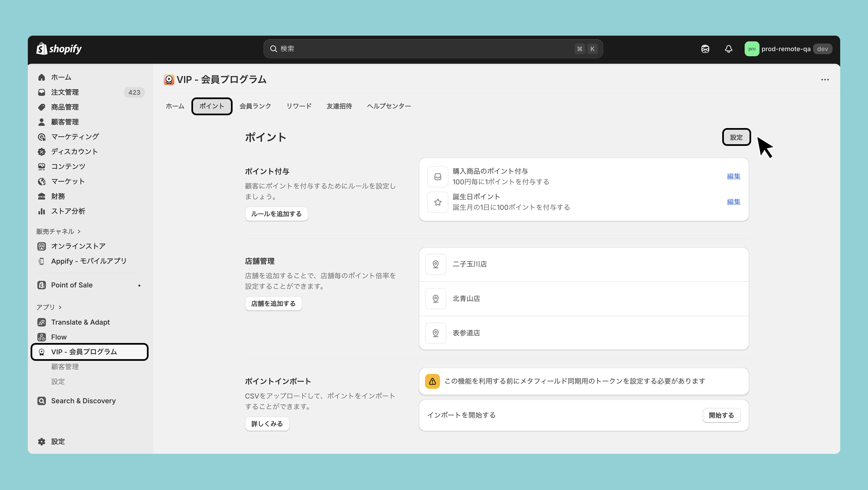
Task: Open the Sidekick assistant icon in top bar
Action: click(x=705, y=49)
